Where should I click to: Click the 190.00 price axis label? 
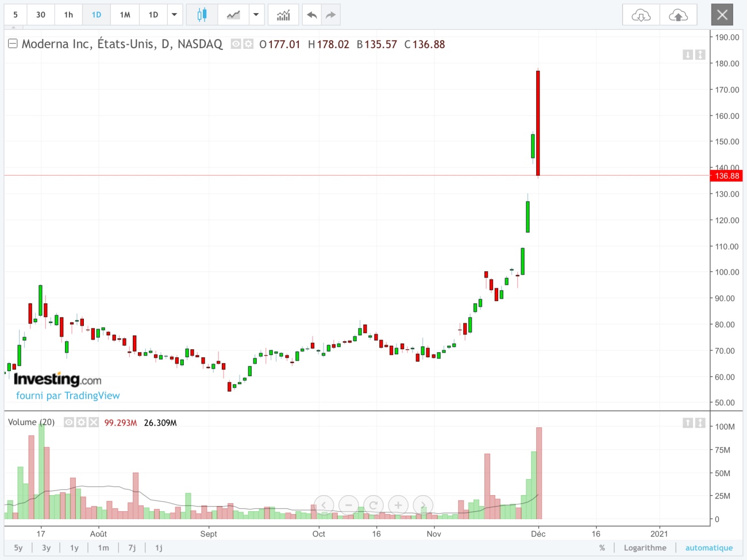tap(727, 37)
